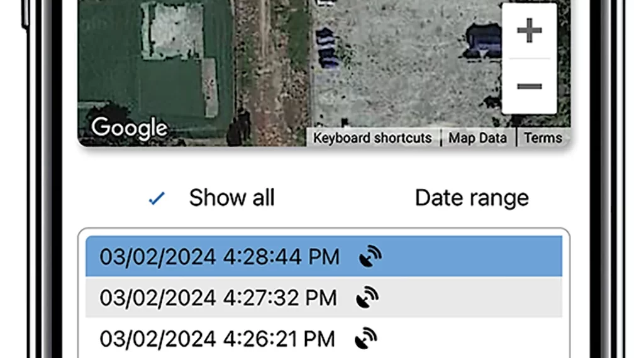644x358 pixels.
Task: Select the Show all option label
Action: (x=231, y=198)
